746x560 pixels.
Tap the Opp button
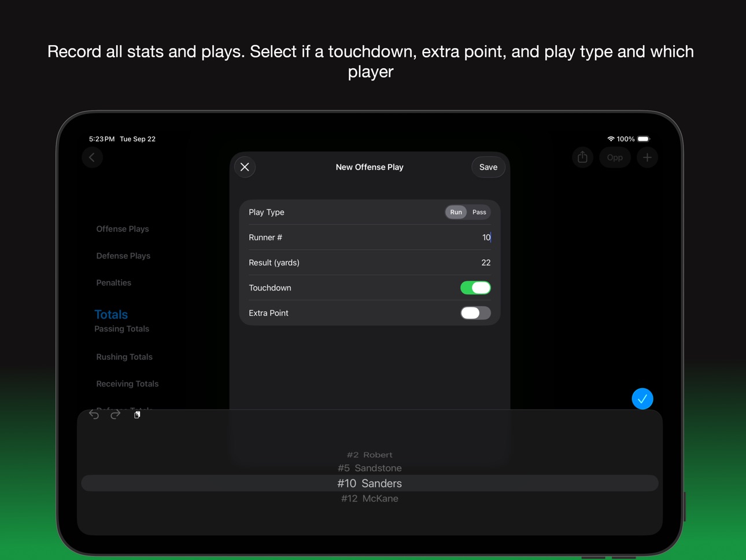[615, 157]
